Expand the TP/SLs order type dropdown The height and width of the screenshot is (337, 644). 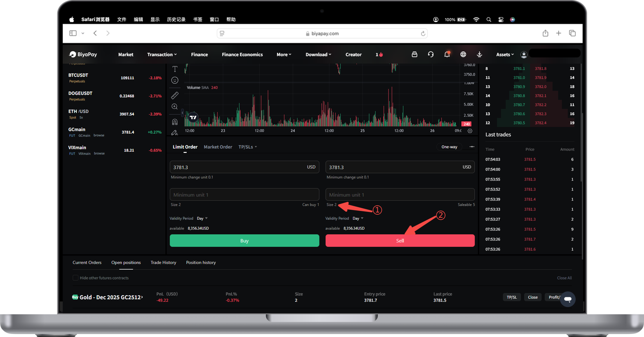(x=248, y=147)
